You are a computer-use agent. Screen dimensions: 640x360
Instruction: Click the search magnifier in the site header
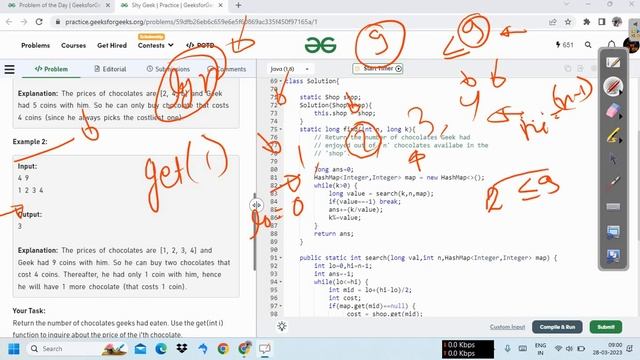coord(588,45)
